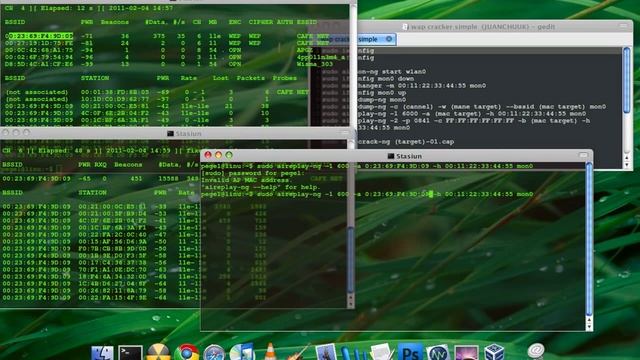Image resolution: width=640 pixels, height=360 pixels.
Task: Open the round W waveform icon in dock
Action: (x=438, y=353)
